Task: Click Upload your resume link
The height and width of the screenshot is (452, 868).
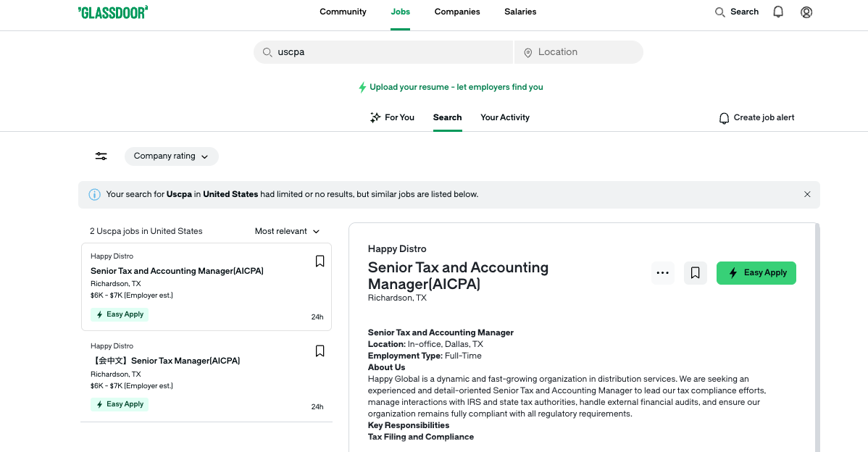Action: (x=456, y=87)
